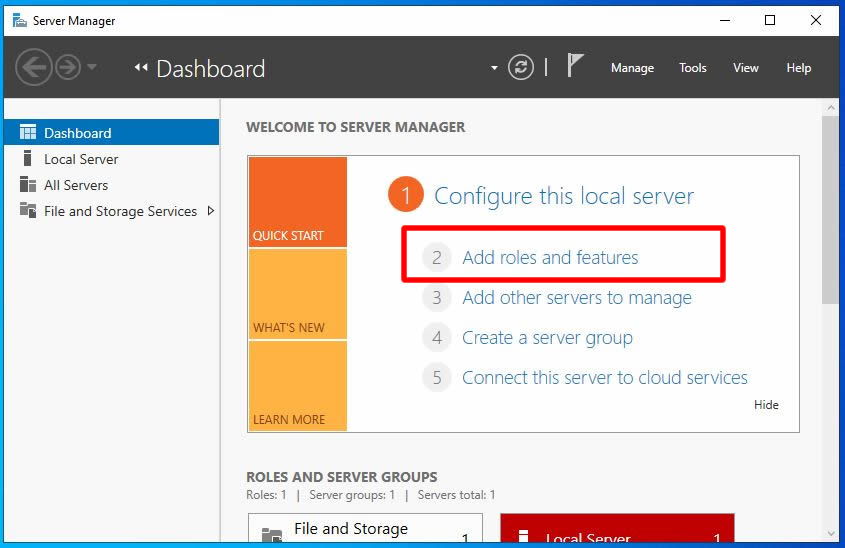Click the Dashboard grid icon in the sidebar
Screen dimensions: 845x548
27,132
